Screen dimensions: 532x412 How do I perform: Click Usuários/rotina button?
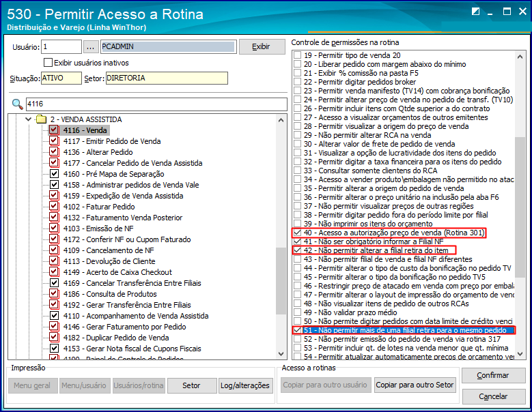(139, 385)
